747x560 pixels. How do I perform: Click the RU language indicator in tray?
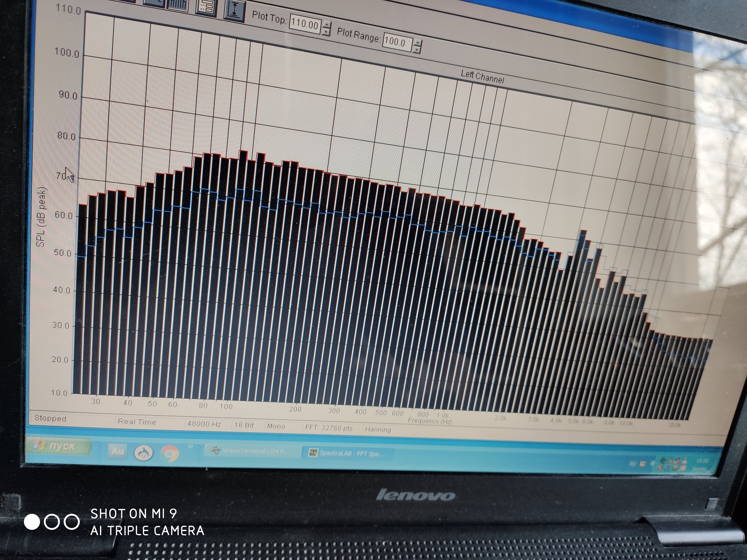tap(632, 463)
